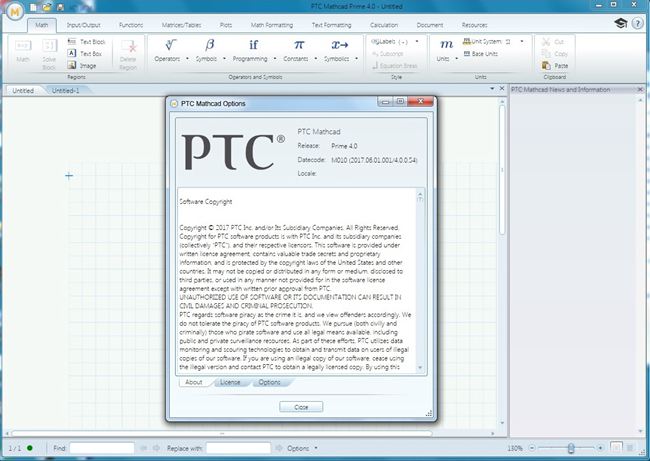Screen dimensions: 650x461
Task: Open the Programming 'if' icon
Action: pyautogui.click(x=253, y=44)
